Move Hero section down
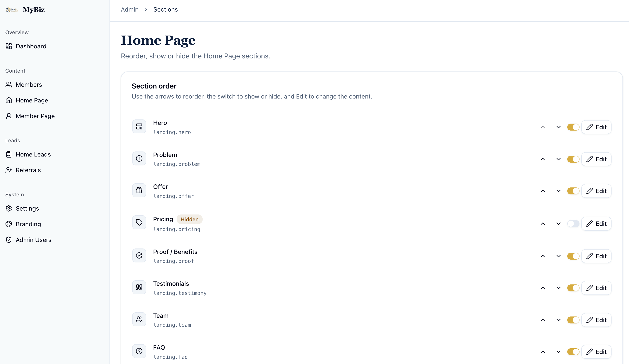 [559, 127]
